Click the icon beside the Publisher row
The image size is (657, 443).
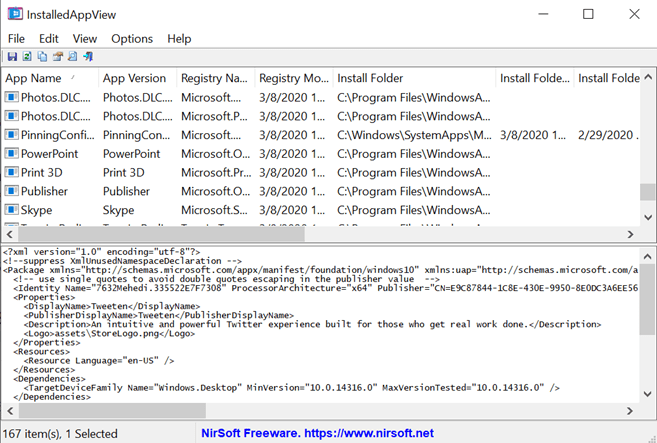click(x=11, y=191)
